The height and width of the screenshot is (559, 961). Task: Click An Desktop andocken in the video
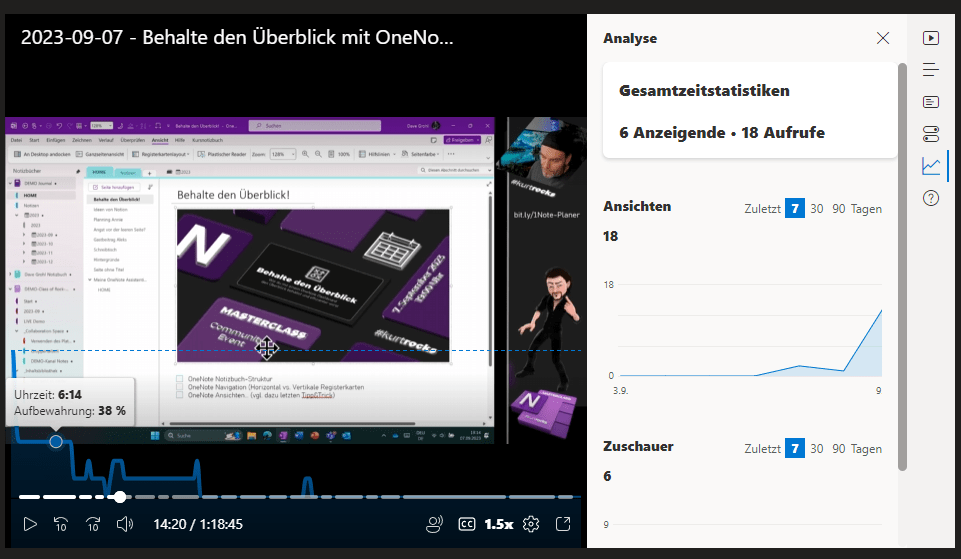tap(42, 154)
